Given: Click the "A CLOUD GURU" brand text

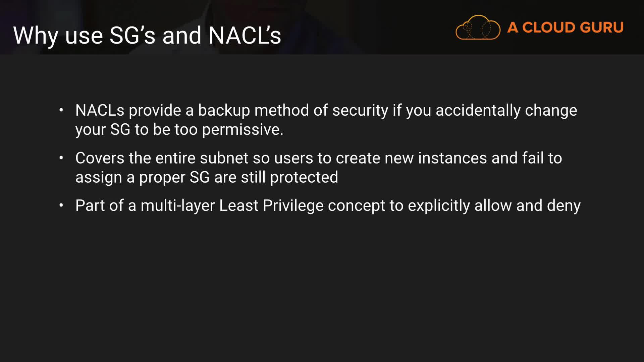Looking at the screenshot, I should (x=565, y=27).
